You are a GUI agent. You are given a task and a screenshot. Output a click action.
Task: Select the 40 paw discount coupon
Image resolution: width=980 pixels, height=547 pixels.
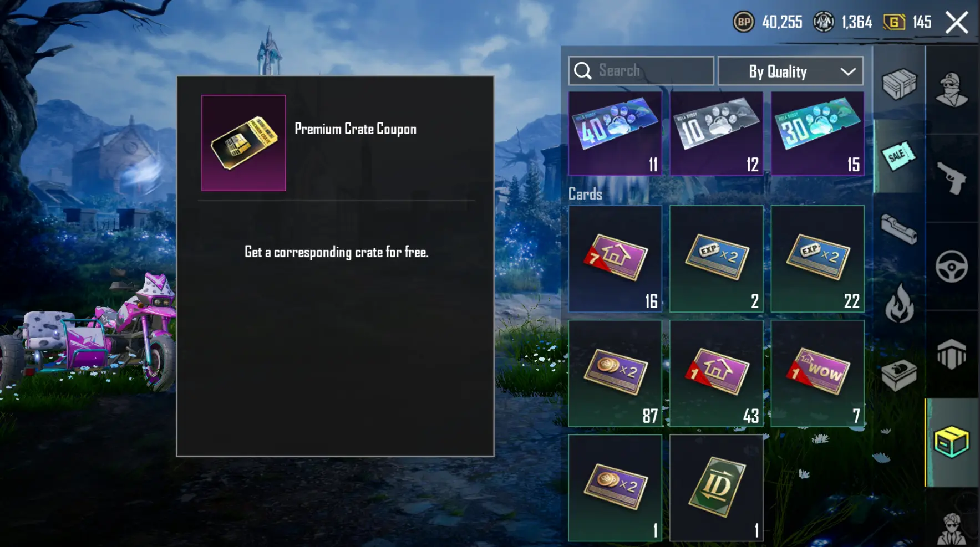(x=615, y=133)
